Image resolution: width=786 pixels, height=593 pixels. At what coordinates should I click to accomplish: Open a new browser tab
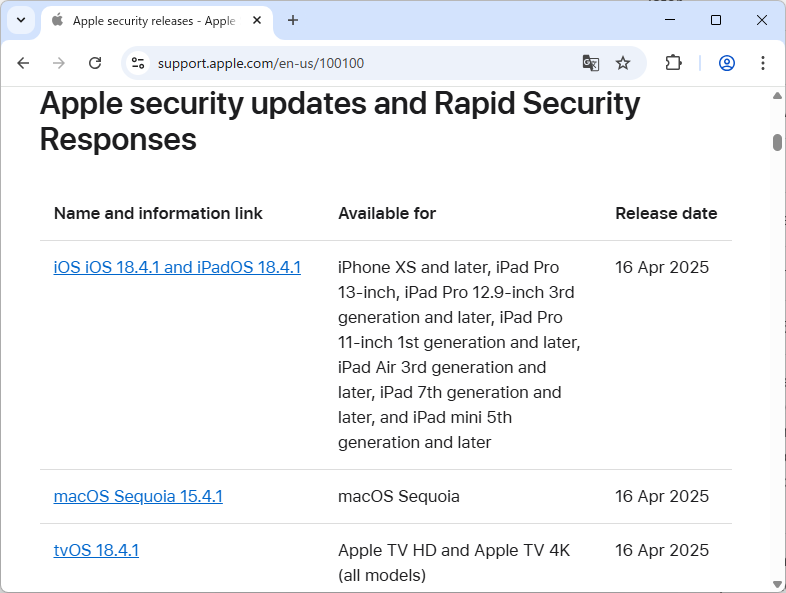(293, 21)
